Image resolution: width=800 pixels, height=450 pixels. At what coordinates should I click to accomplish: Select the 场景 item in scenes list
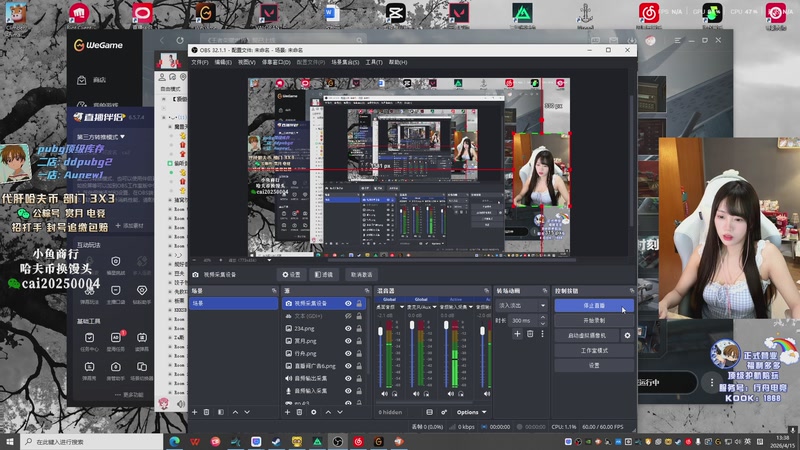click(232, 303)
